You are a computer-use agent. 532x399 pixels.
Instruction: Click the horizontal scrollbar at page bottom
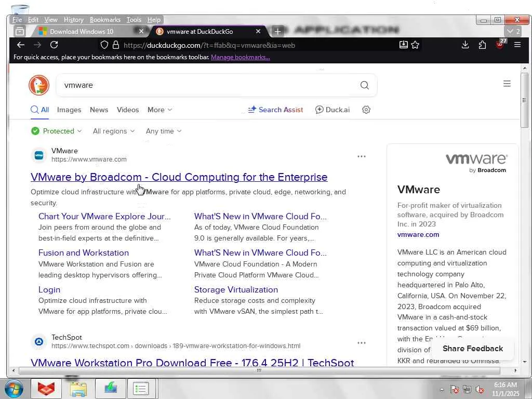pyautogui.click(x=259, y=370)
